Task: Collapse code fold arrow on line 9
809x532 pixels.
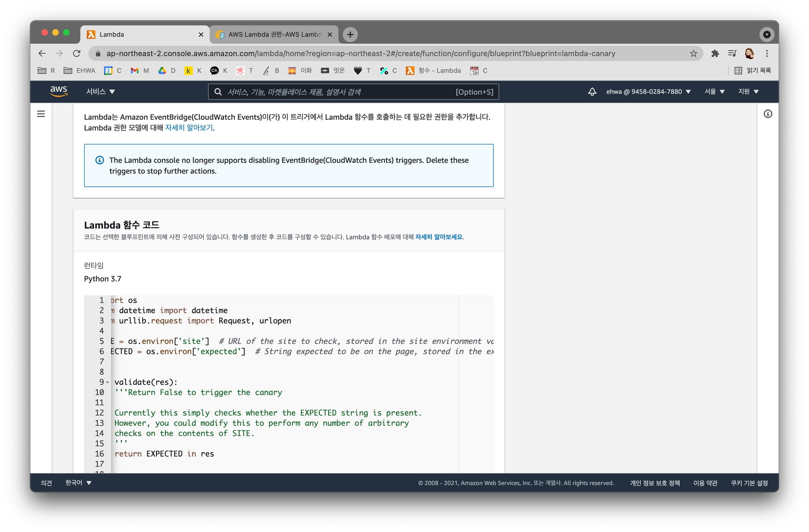Action: (x=107, y=382)
